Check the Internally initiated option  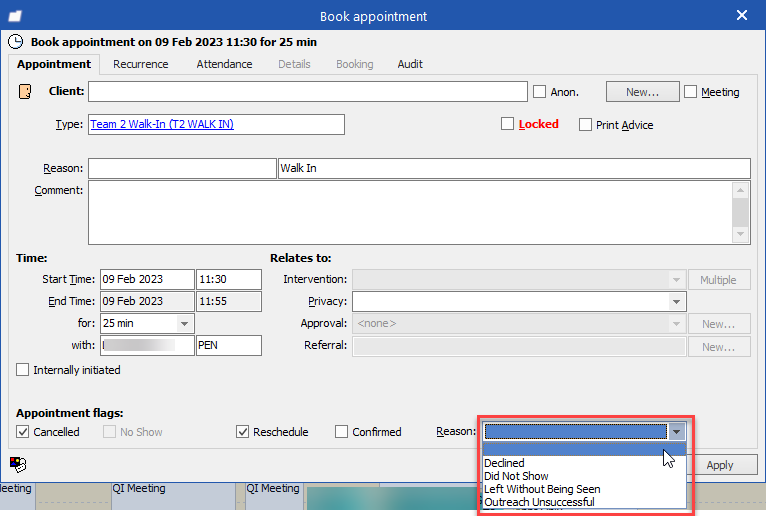coord(23,370)
